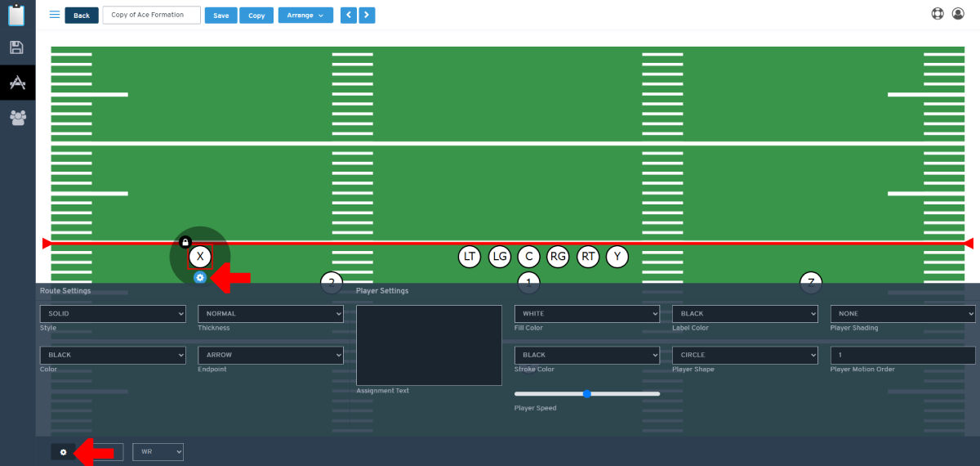Screen dimensions: 980x466
Task: Click the lock icon above player X
Action: coord(185,242)
